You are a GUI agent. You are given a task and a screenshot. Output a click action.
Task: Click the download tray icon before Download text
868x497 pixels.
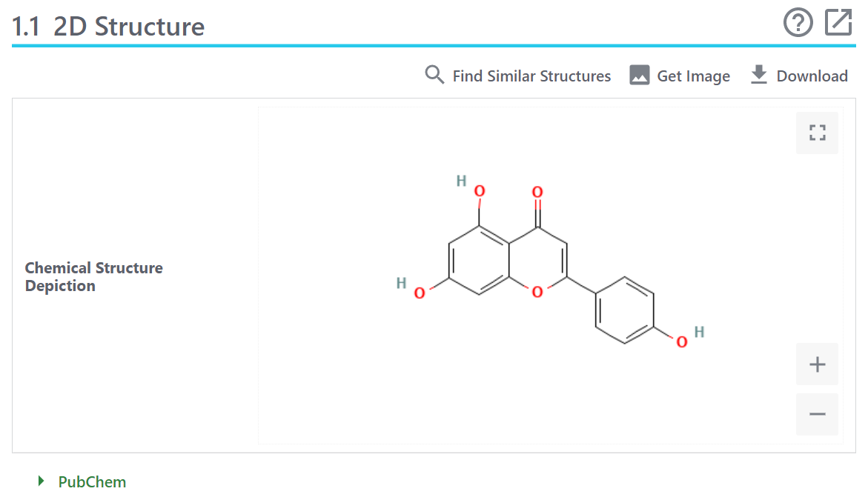point(759,75)
